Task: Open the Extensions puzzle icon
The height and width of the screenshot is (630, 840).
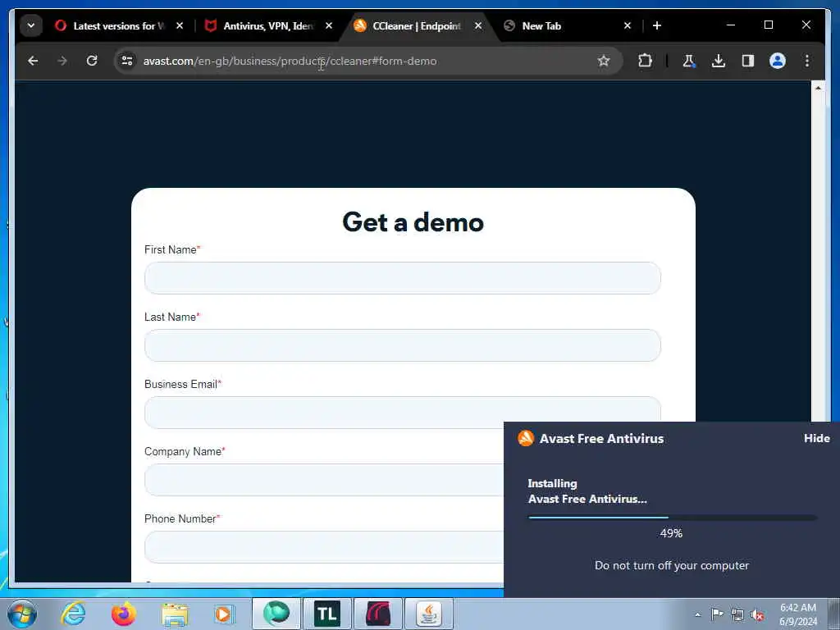Action: (645, 61)
